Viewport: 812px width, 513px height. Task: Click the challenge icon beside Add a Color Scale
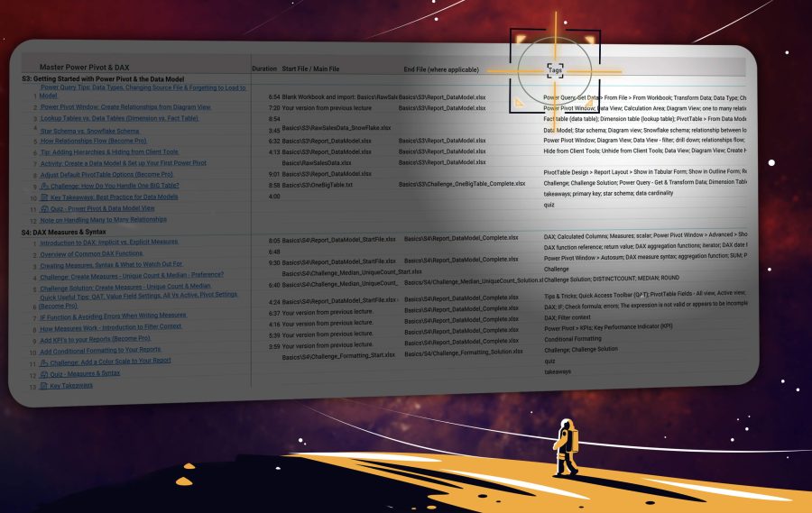pyautogui.click(x=44, y=362)
